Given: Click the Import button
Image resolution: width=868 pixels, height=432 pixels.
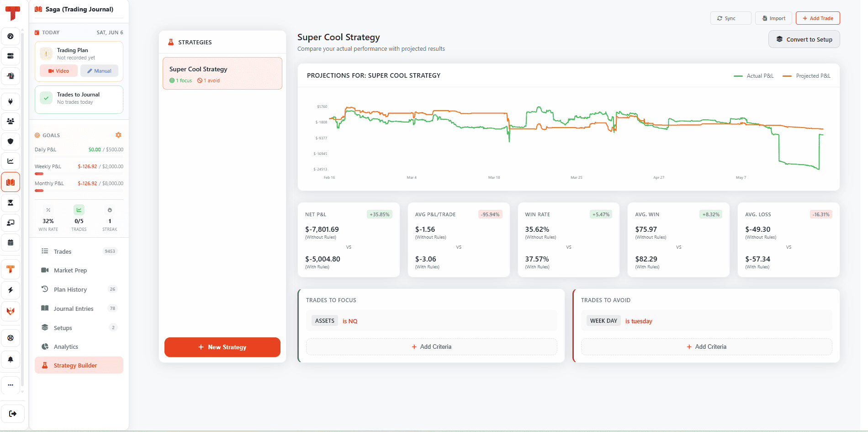Looking at the screenshot, I should click(773, 18).
